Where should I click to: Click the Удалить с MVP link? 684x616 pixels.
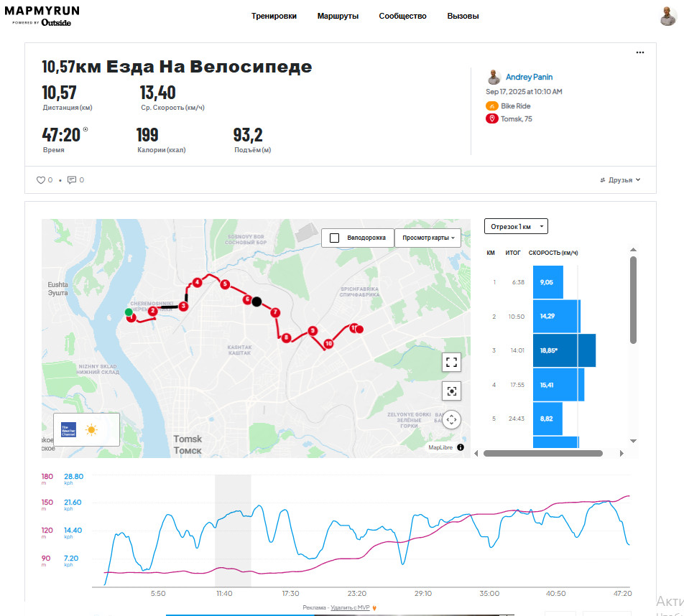click(350, 607)
